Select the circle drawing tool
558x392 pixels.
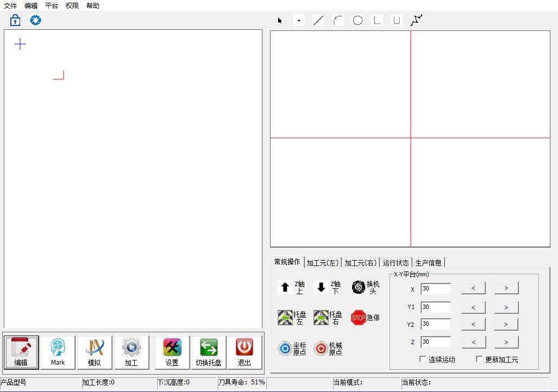(x=358, y=21)
